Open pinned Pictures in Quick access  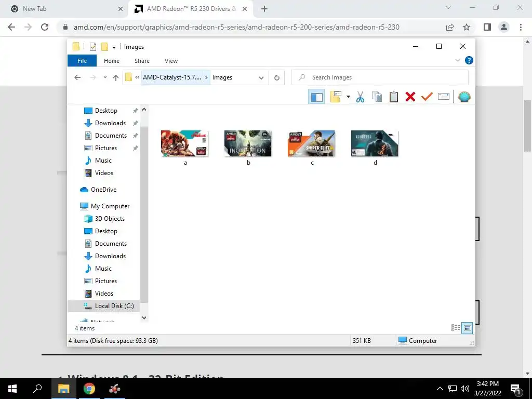tap(105, 148)
